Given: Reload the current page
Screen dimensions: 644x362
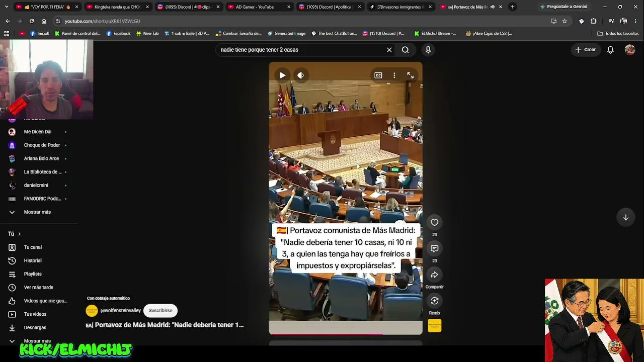Looking at the screenshot, I should 32,21.
